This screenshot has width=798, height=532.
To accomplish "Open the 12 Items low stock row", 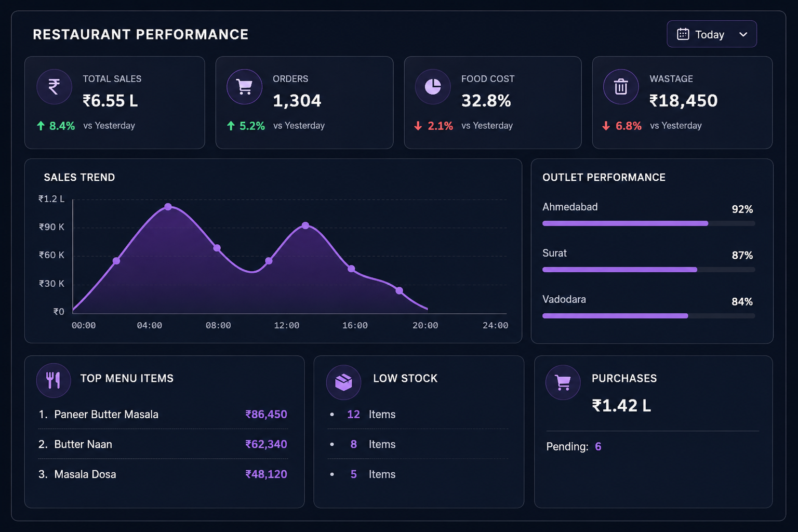I will [418, 415].
